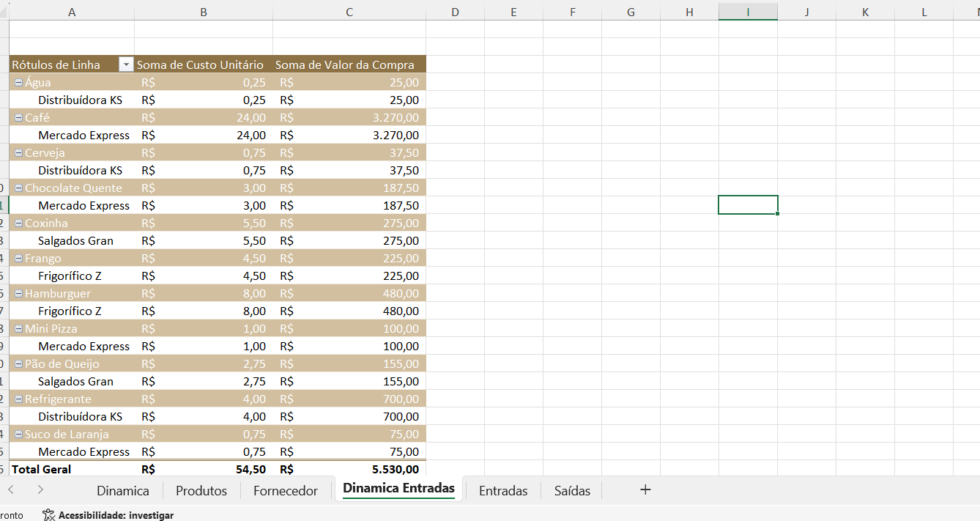This screenshot has height=521, width=980.
Task: Click the currently selected cell in column I
Action: pos(748,205)
